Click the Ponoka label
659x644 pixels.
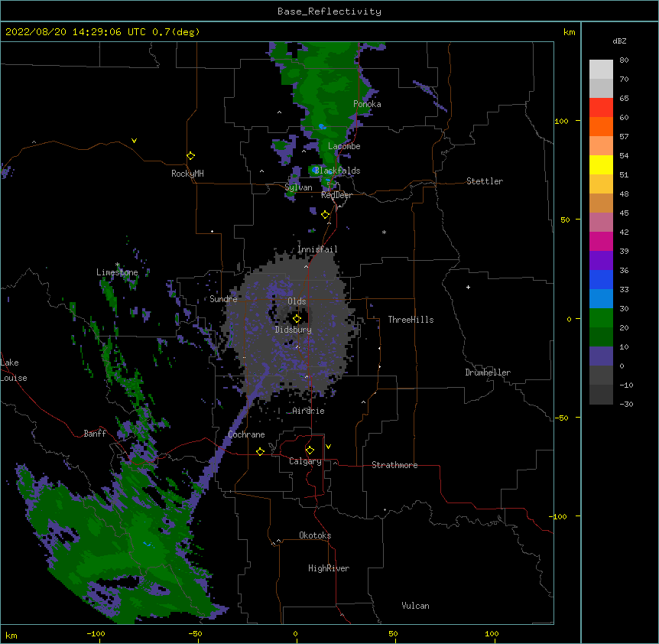tap(367, 104)
